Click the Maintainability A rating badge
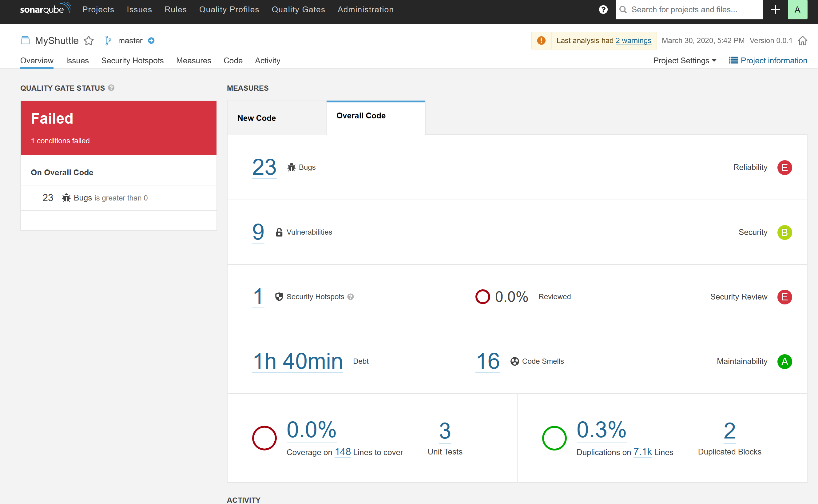The image size is (818, 504). [x=785, y=361]
